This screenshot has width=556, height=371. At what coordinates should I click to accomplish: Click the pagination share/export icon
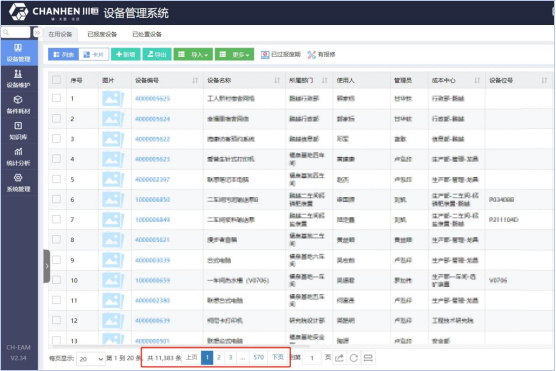coord(339,358)
